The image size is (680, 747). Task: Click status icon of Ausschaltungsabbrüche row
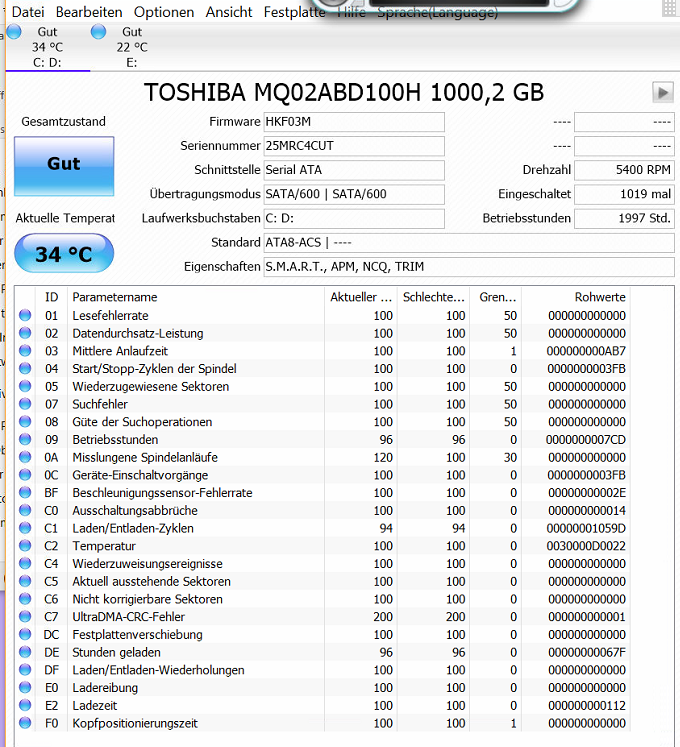(x=25, y=510)
